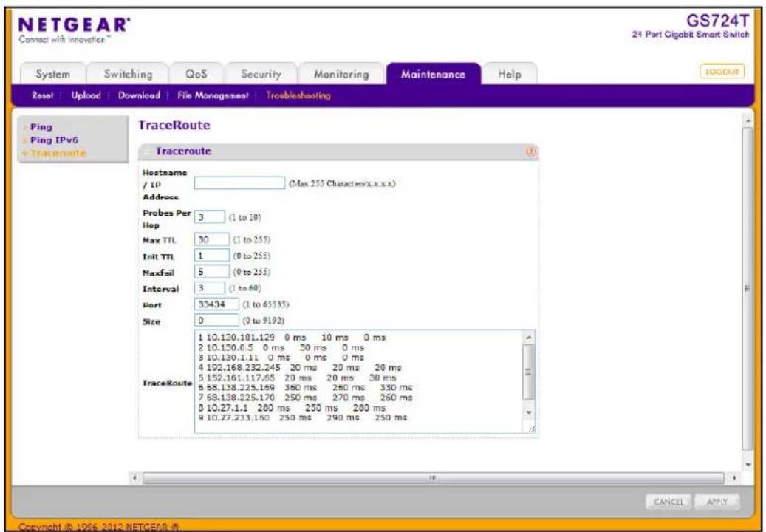Click the Max TTL field
This screenshot has height=532, width=766.
pos(211,239)
